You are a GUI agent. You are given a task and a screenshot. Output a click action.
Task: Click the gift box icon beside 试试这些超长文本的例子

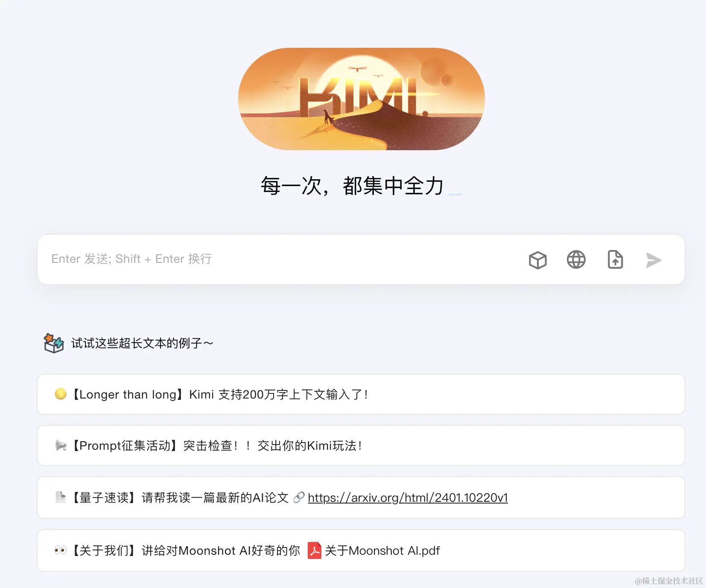(x=54, y=343)
